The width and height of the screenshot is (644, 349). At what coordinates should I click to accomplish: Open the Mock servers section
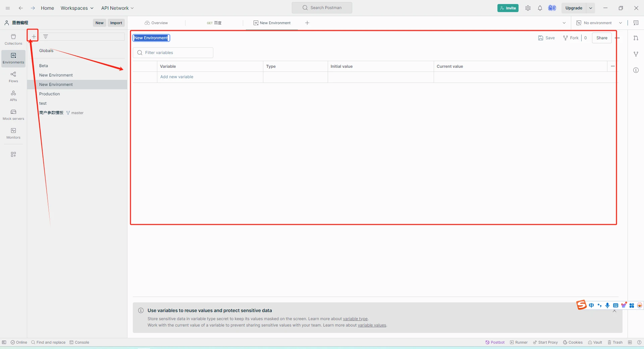point(13,115)
